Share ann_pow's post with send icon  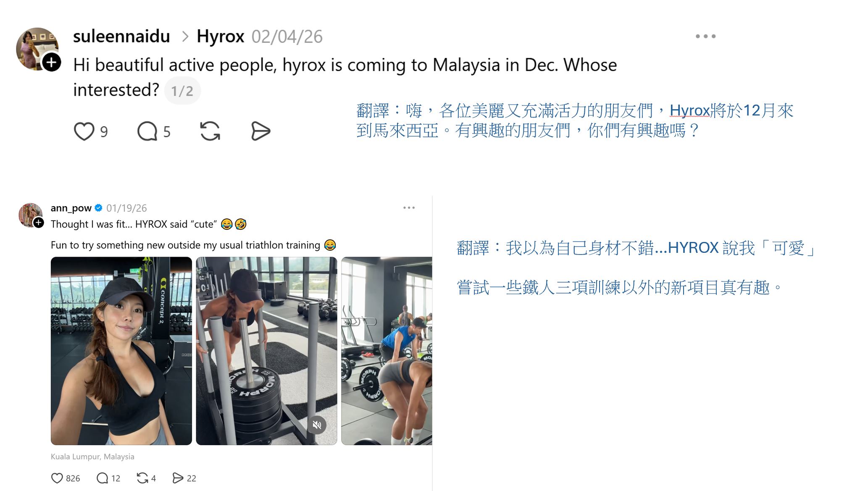pyautogui.click(x=178, y=478)
